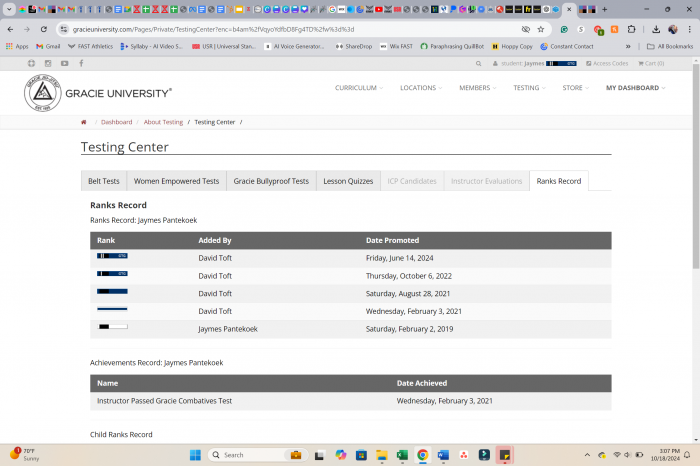Open the notifications bell in system tray
700x466 pixels.
coord(687,455)
